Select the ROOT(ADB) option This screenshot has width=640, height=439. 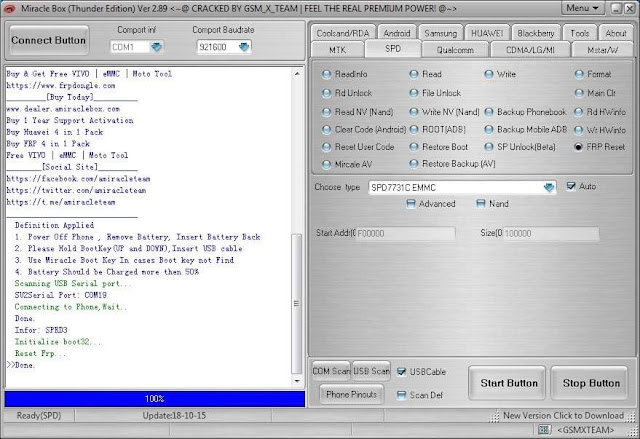click(x=438, y=130)
